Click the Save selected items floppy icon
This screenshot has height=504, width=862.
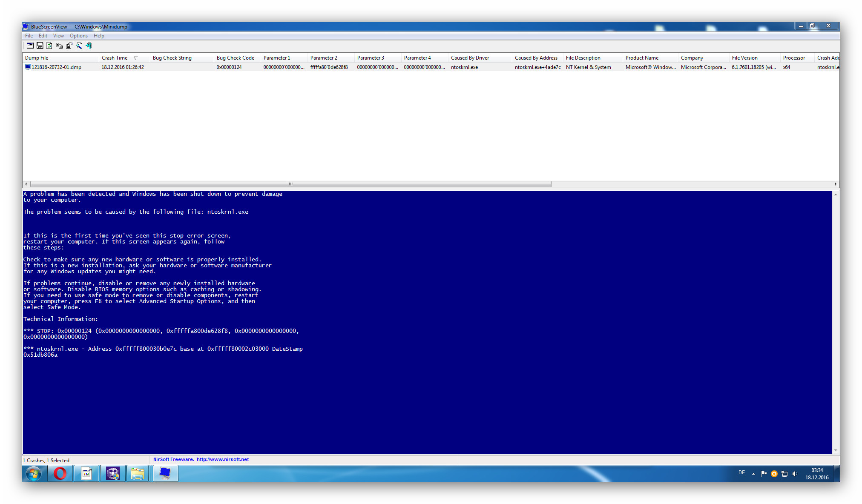pos(40,46)
